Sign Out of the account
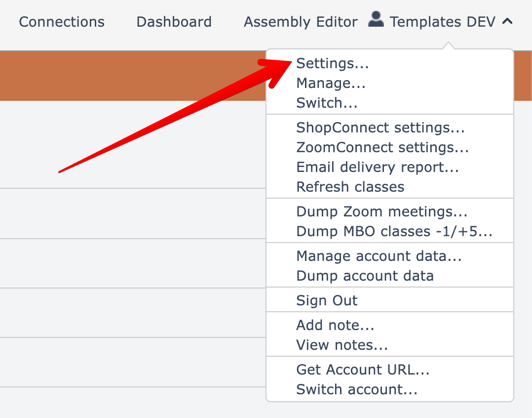The image size is (532, 418). coord(327,300)
